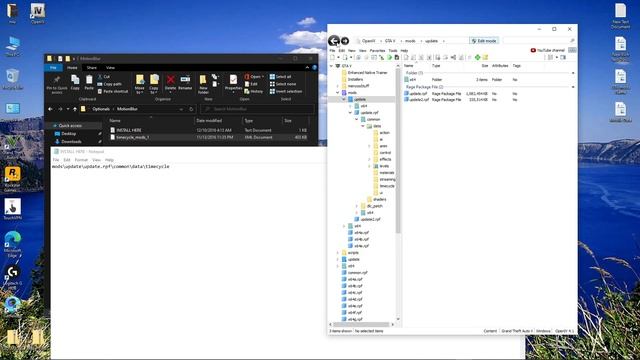Screen dimensions: 640x360
Task: Open OpenIV Help menu
Action: coord(404,51)
